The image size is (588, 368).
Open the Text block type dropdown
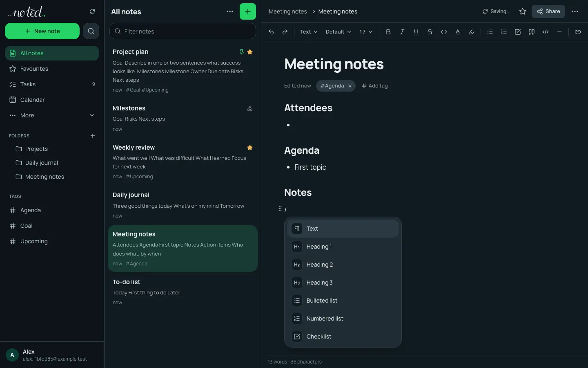[x=309, y=32]
